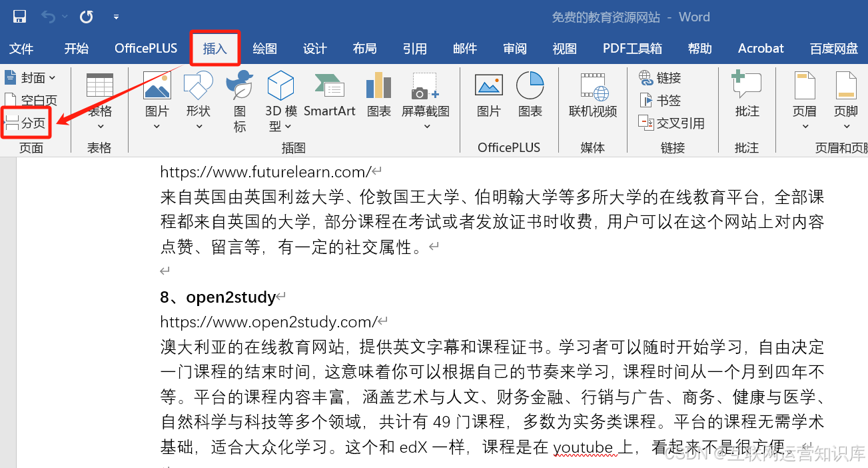
Task: Switch to the OfficePLUS tab
Action: coord(146,49)
